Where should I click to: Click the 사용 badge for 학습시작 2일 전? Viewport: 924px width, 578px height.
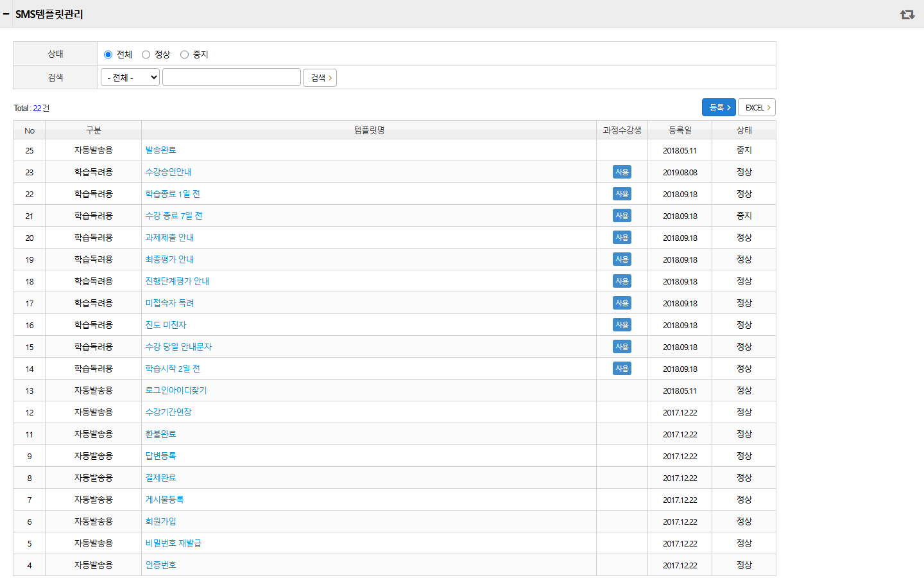(622, 369)
